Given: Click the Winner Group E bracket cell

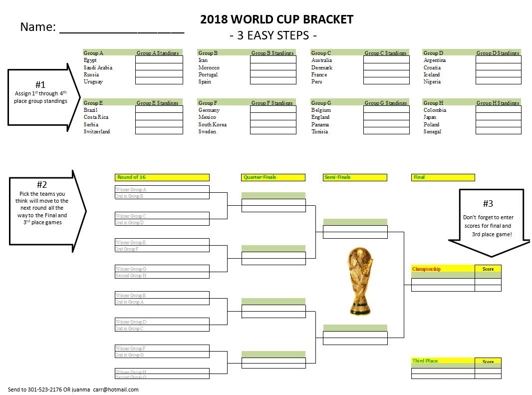Looking at the screenshot, I should tap(162, 242).
